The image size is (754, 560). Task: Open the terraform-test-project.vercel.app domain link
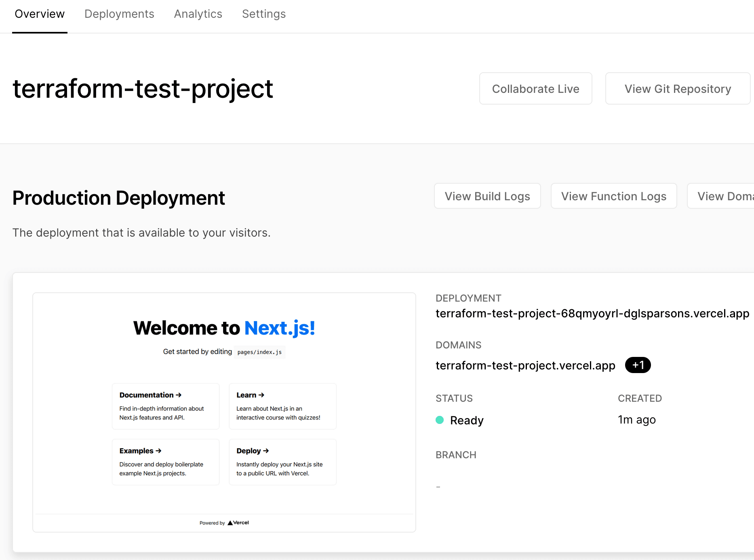click(x=525, y=365)
